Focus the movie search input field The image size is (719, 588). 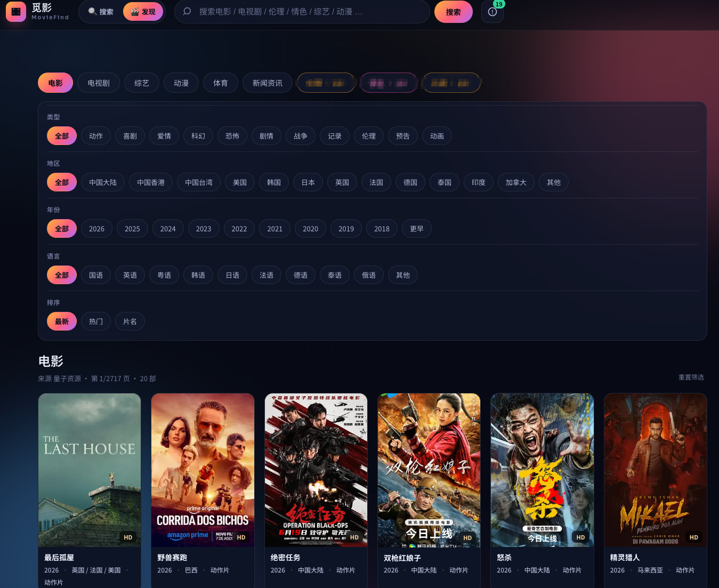click(302, 12)
